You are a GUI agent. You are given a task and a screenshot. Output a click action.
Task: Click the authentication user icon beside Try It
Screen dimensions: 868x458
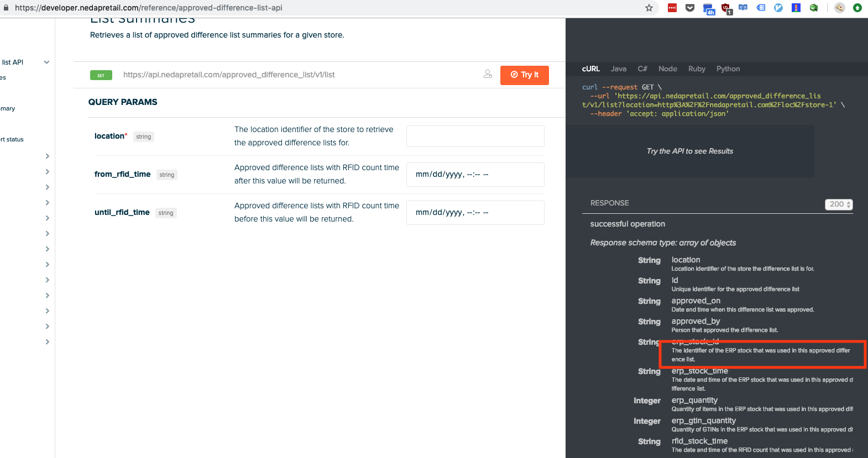[x=488, y=74]
